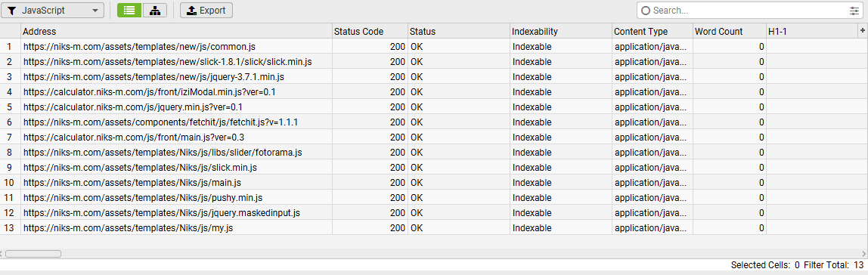
Task: Open search filter options icon
Action: point(854,10)
